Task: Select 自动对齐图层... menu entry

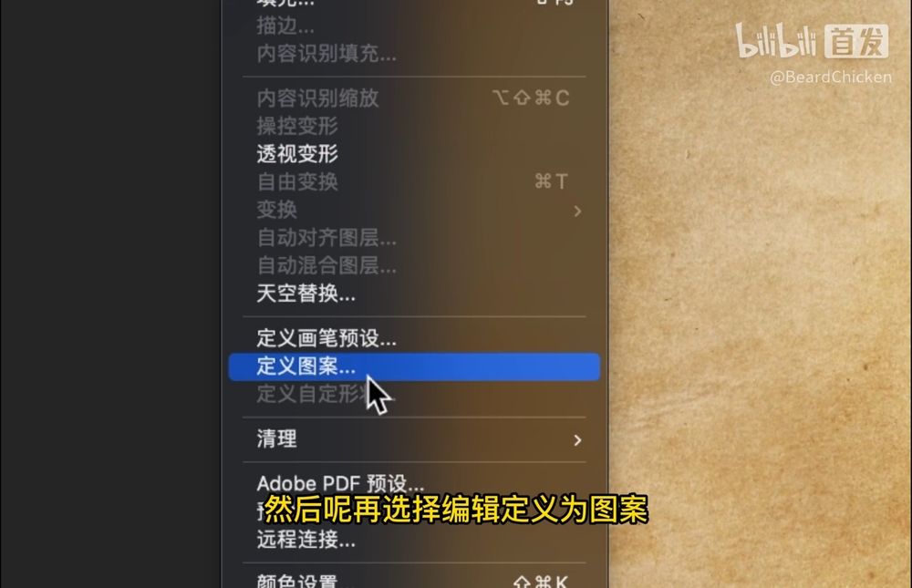Action: 414,238
